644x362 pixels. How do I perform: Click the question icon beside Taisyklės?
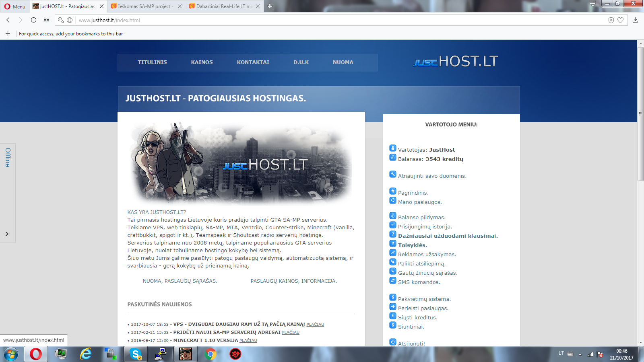[x=393, y=243]
